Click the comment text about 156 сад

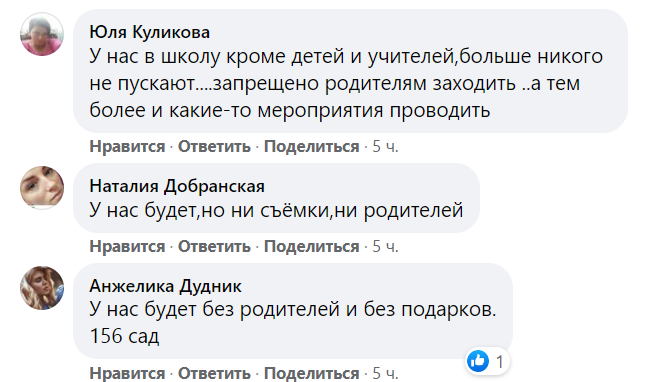tap(293, 322)
